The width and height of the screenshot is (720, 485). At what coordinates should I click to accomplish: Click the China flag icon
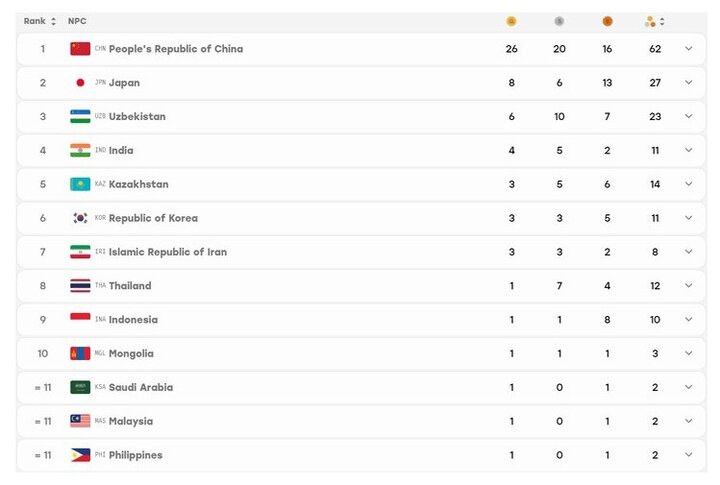click(80, 49)
